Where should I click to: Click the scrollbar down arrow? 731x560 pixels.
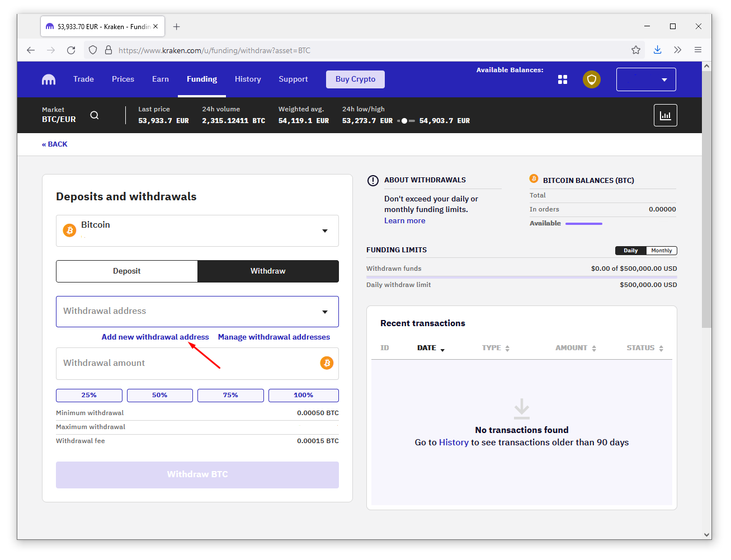click(x=707, y=535)
